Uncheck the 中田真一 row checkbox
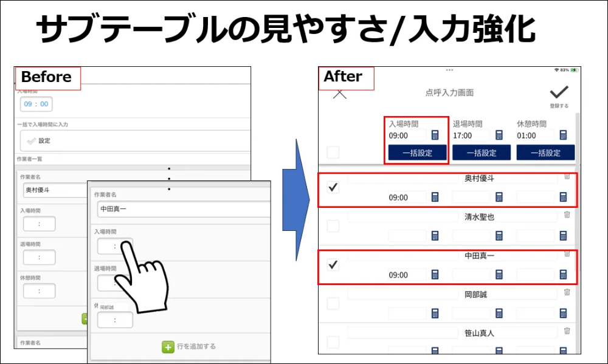 333,265
